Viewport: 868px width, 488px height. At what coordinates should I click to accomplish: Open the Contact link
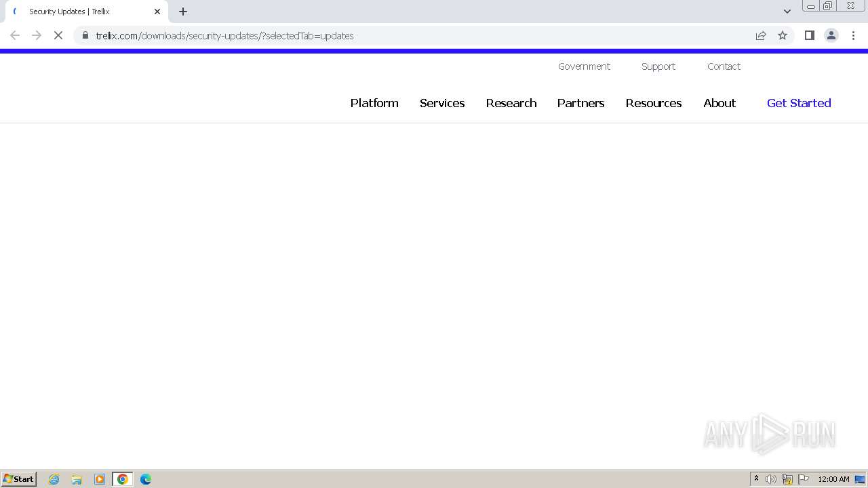point(724,66)
